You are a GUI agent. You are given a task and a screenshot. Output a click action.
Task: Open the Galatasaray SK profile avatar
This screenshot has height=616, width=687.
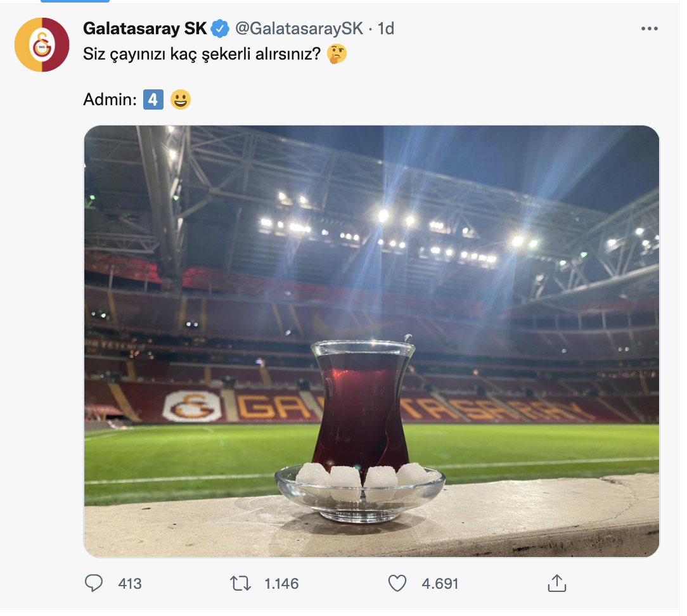coord(42,45)
